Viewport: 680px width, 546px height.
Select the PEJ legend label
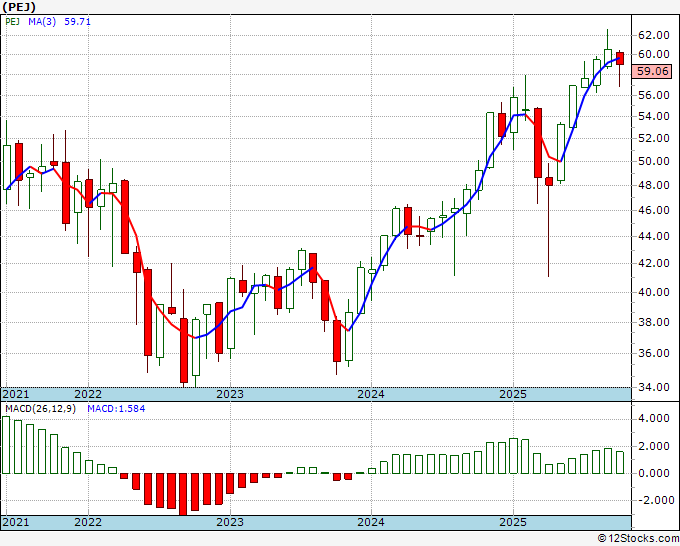click(x=13, y=21)
